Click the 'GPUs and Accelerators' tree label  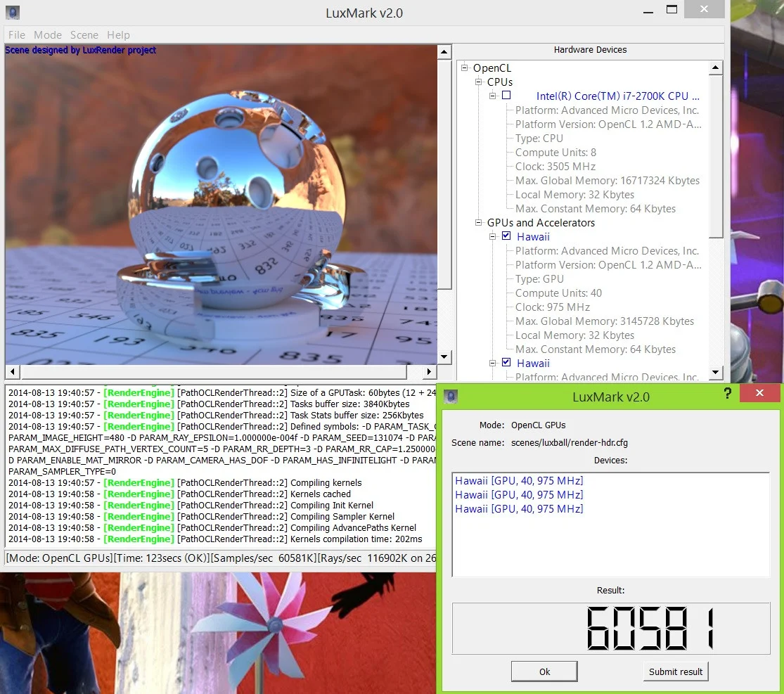[541, 222]
